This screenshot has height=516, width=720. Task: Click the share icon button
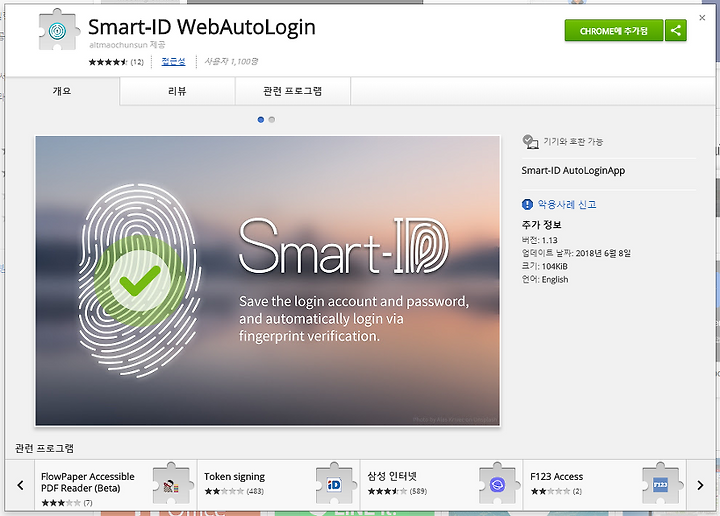click(675, 30)
